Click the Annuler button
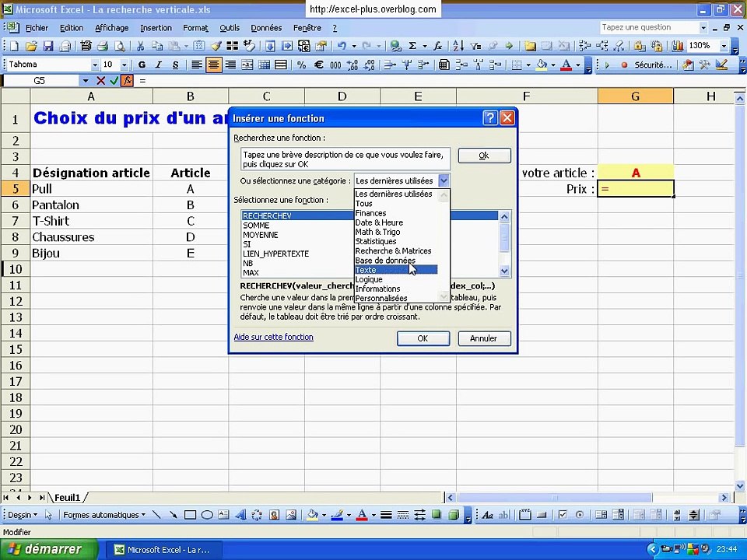Viewport: 747px width, 560px height. pos(484,338)
